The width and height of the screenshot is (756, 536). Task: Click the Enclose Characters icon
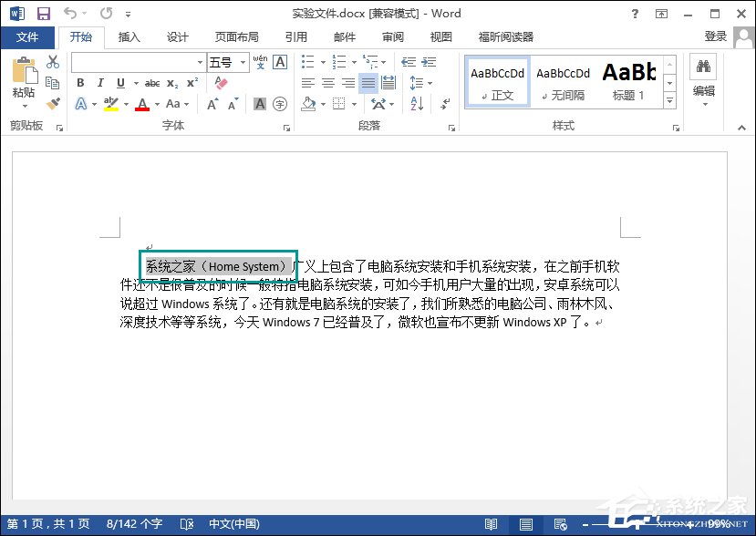[279, 104]
